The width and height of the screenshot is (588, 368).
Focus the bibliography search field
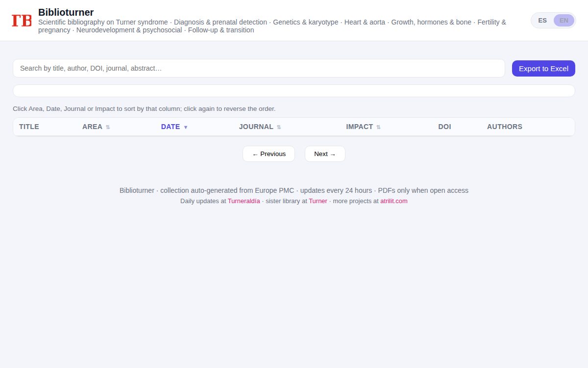(259, 68)
